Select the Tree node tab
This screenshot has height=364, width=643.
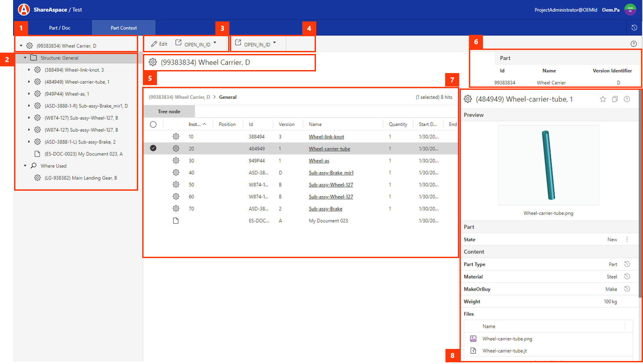point(169,111)
